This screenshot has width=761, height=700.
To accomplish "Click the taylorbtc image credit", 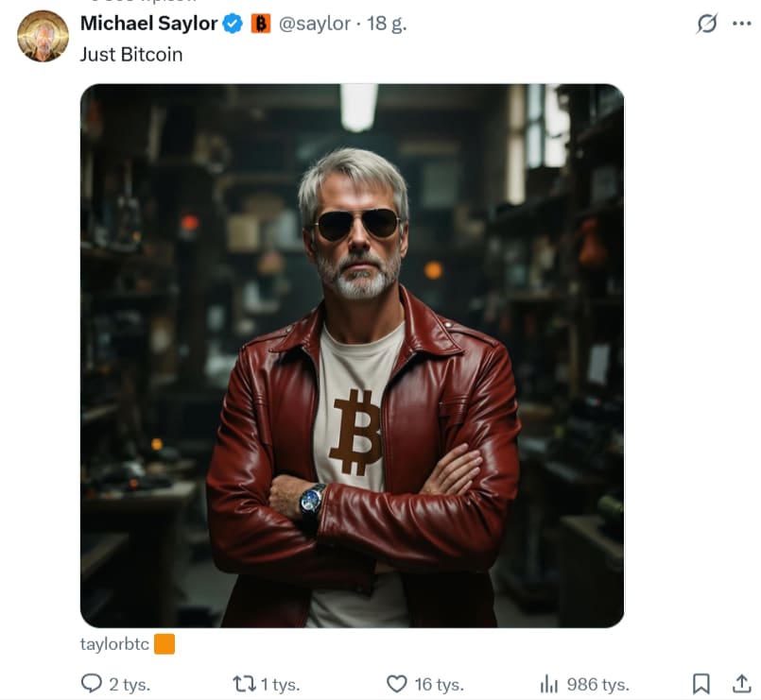I will (115, 644).
